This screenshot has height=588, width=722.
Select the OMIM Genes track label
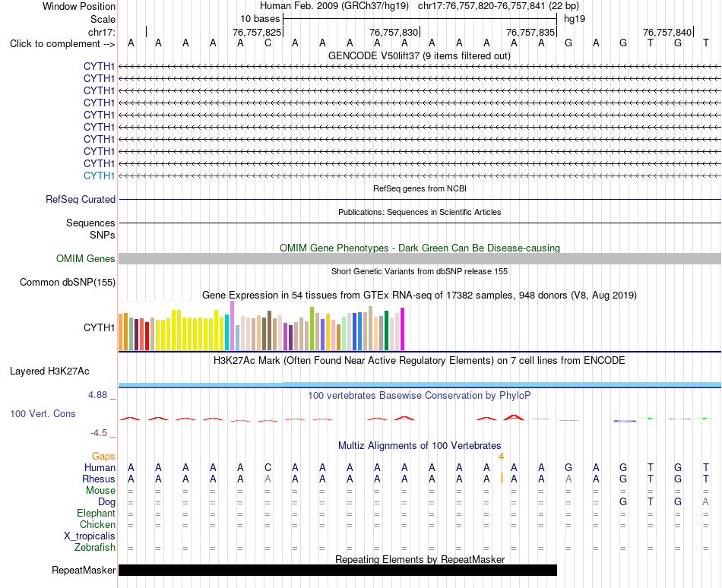86,258
